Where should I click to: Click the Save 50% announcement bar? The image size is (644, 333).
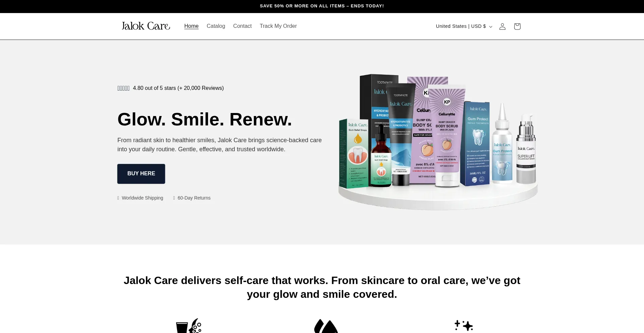pyautogui.click(x=322, y=6)
